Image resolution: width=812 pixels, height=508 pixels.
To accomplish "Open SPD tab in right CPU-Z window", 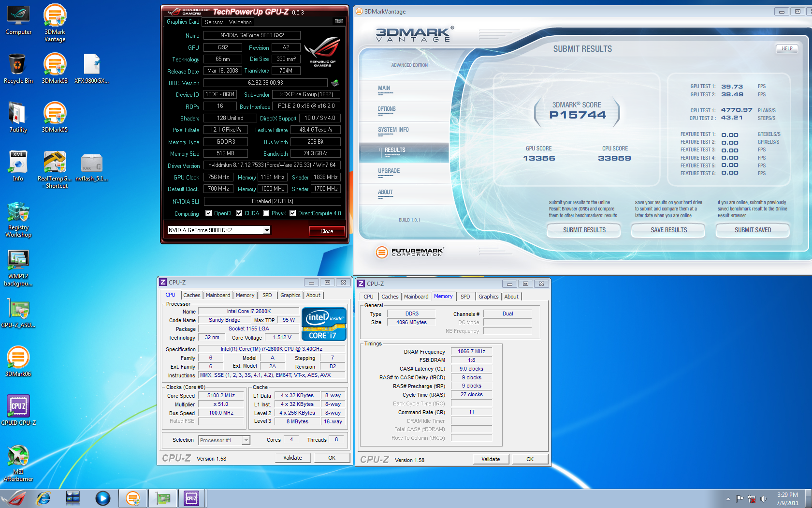I will pos(465,297).
